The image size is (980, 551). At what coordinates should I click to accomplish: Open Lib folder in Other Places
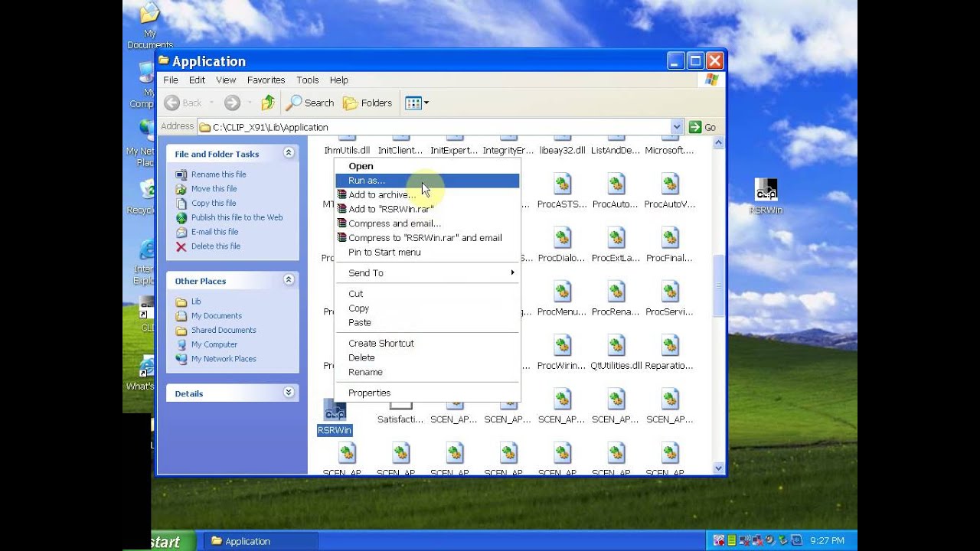(x=196, y=302)
